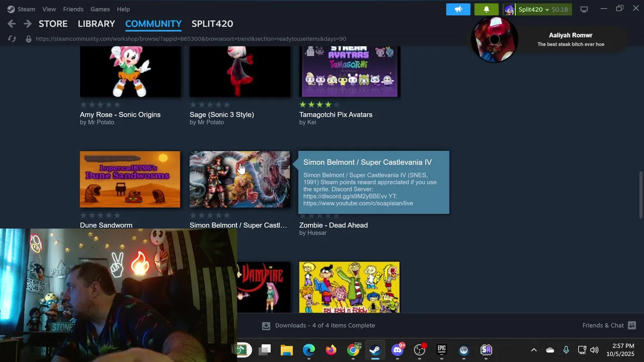Open Friends & Chat panel icon
Screen dimensions: 644x362
pos(632,325)
